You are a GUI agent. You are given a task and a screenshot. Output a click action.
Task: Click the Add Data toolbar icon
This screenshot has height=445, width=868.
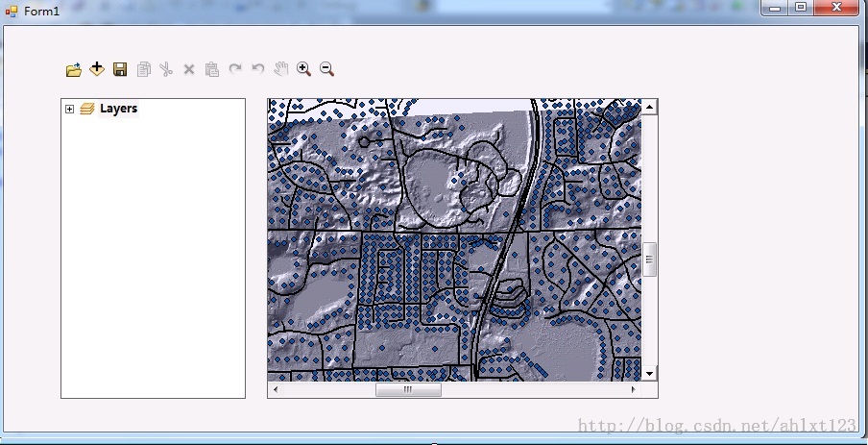(97, 69)
